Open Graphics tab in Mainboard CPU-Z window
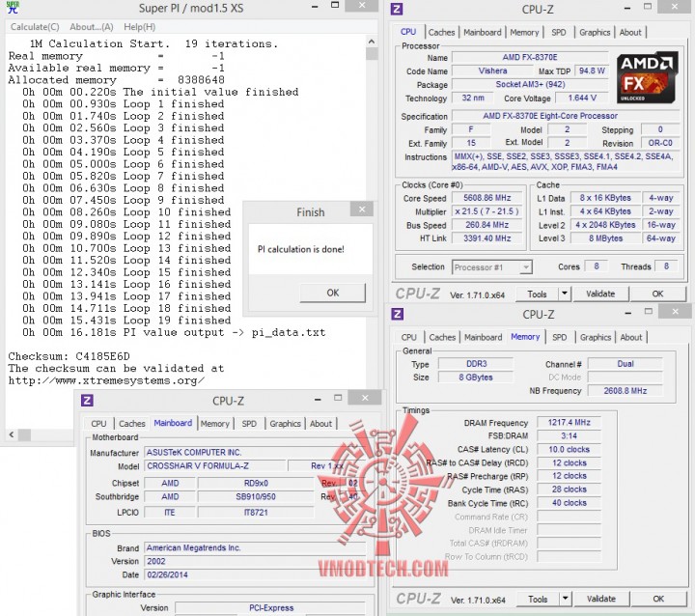This screenshot has width=695, height=616. point(285,424)
